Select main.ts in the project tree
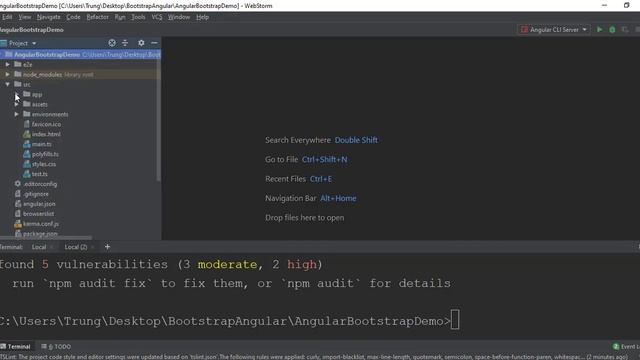The image size is (640, 360). (42, 144)
